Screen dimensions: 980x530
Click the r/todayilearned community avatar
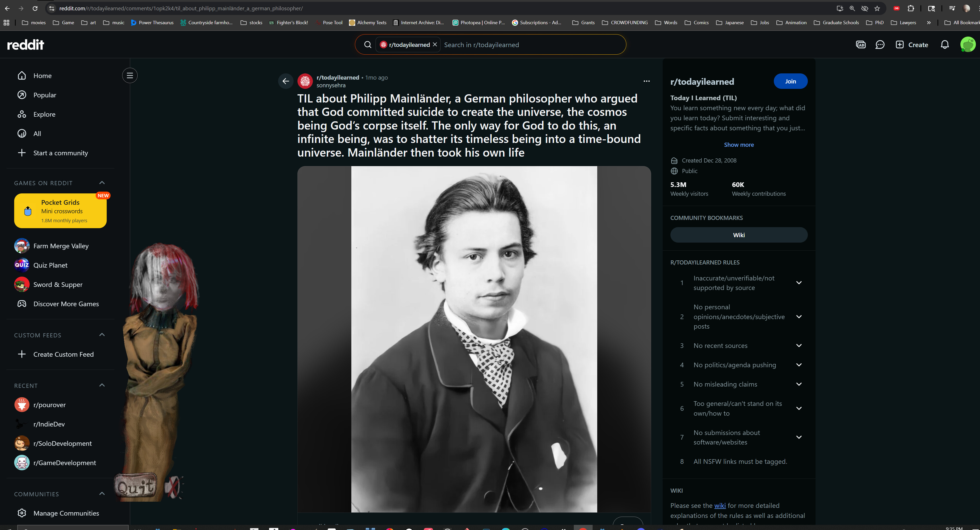[305, 81]
